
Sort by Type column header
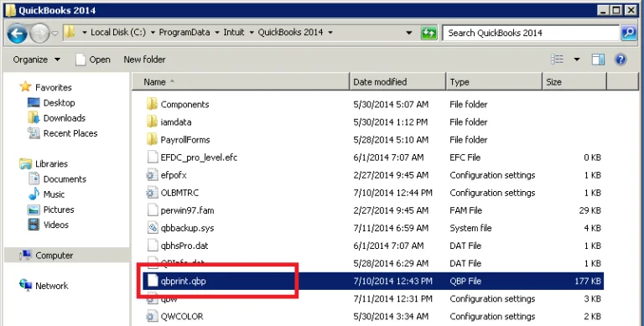[494, 81]
